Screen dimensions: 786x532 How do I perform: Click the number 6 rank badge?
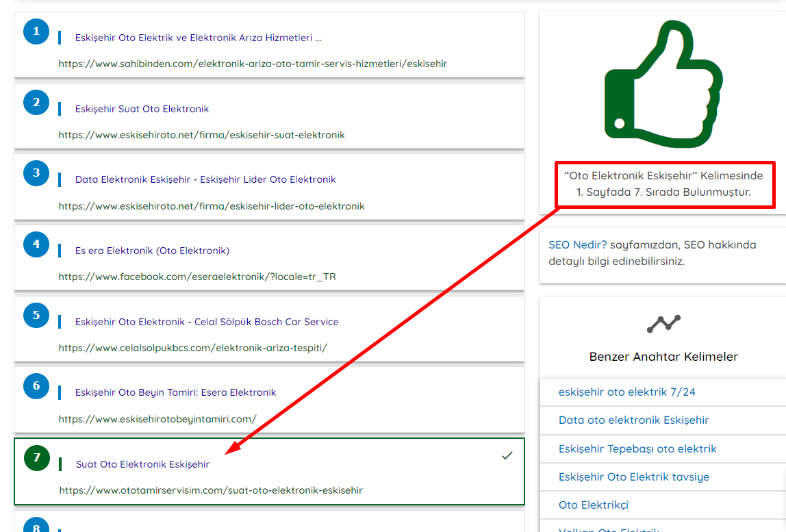[x=36, y=386]
